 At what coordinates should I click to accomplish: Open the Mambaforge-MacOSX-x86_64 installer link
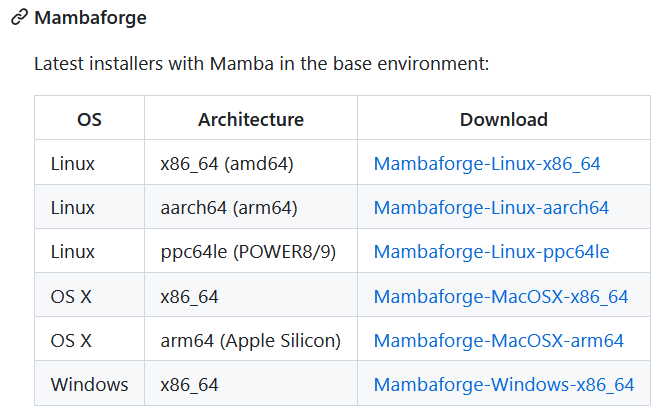pos(500,296)
